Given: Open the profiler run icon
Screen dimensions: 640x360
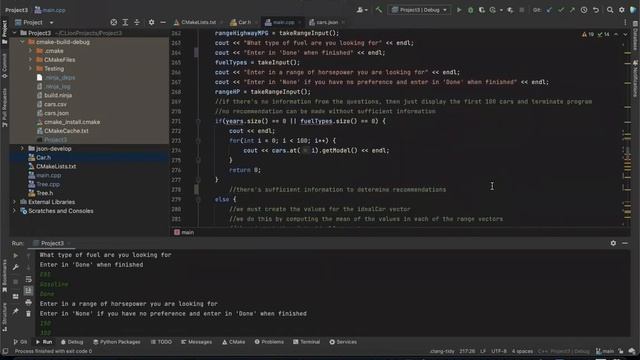Looking at the screenshot, I should (x=493, y=10).
